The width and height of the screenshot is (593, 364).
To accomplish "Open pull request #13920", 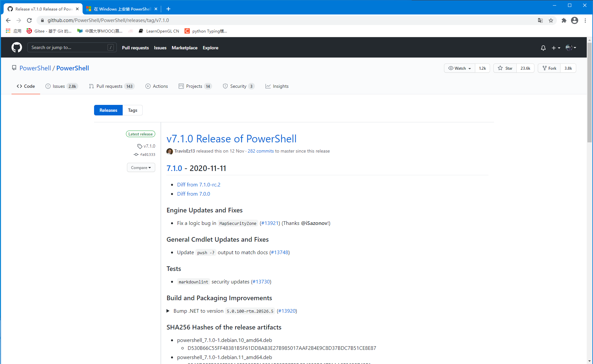I will pos(287,311).
